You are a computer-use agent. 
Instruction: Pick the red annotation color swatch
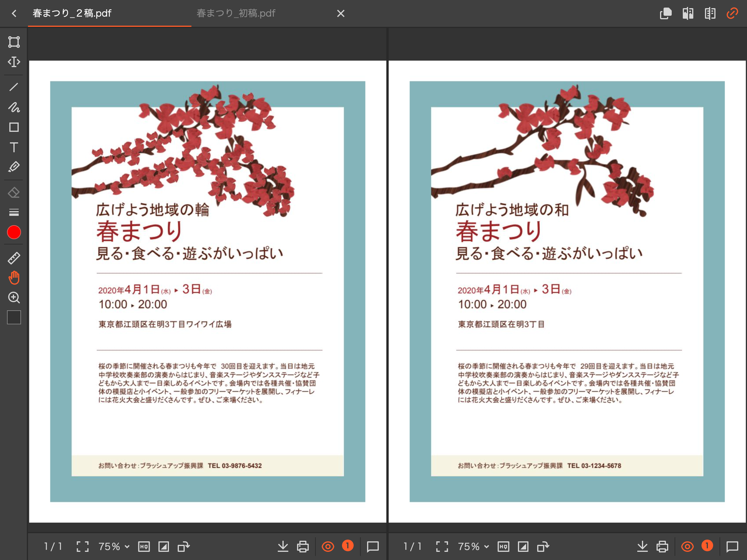click(13, 232)
